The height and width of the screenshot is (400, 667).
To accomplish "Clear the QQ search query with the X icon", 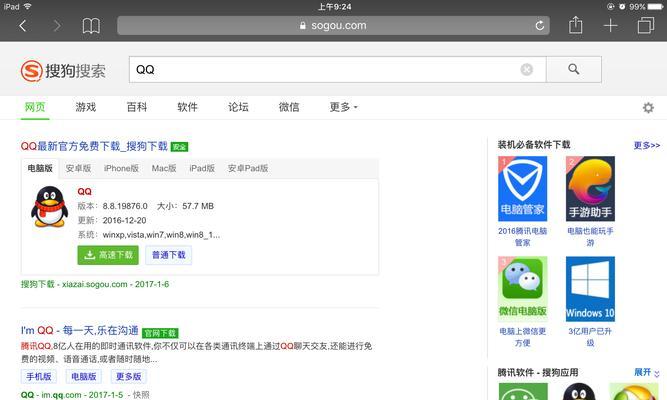I will point(527,69).
